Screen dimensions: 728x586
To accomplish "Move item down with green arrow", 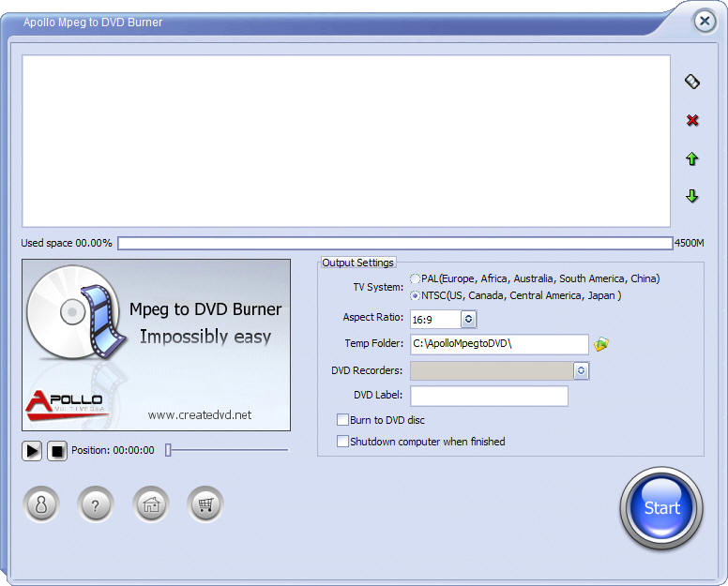I will click(x=692, y=197).
